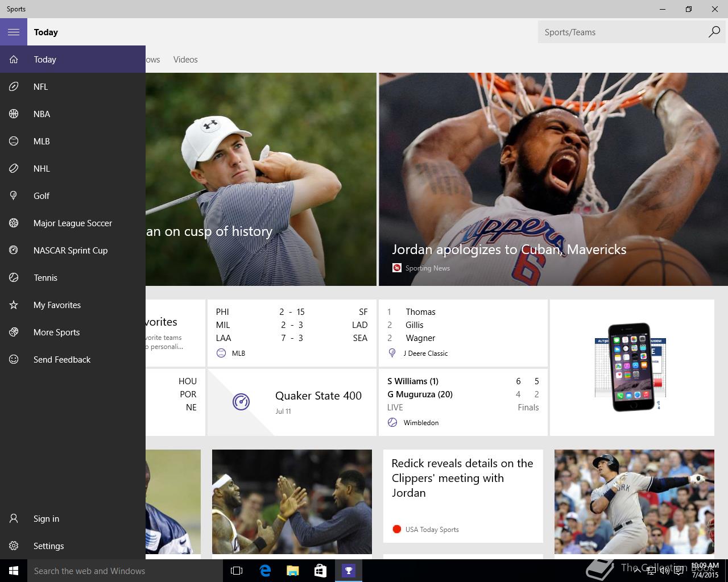The width and height of the screenshot is (728, 582).
Task: Click the Golf icon in sidebar
Action: [x=14, y=196]
